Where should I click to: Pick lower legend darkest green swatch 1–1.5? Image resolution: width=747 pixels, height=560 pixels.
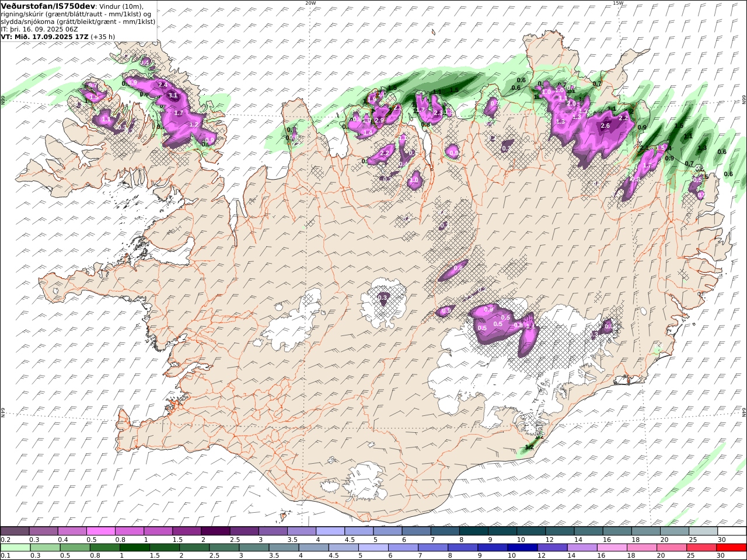pyautogui.click(x=134, y=548)
